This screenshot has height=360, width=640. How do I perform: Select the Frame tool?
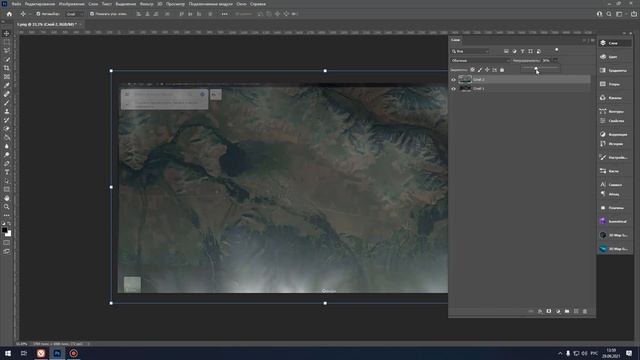7,77
